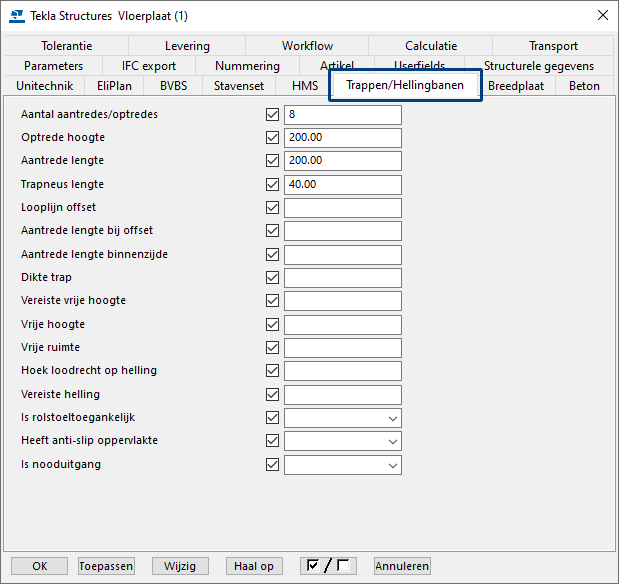Toggle the Aantal aantredes/optredes checkbox
Viewport: 619px width, 584px height.
[272, 115]
